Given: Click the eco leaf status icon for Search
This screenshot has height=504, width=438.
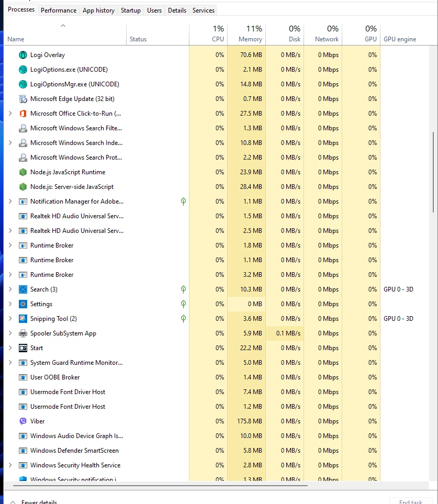Looking at the screenshot, I should 183,289.
